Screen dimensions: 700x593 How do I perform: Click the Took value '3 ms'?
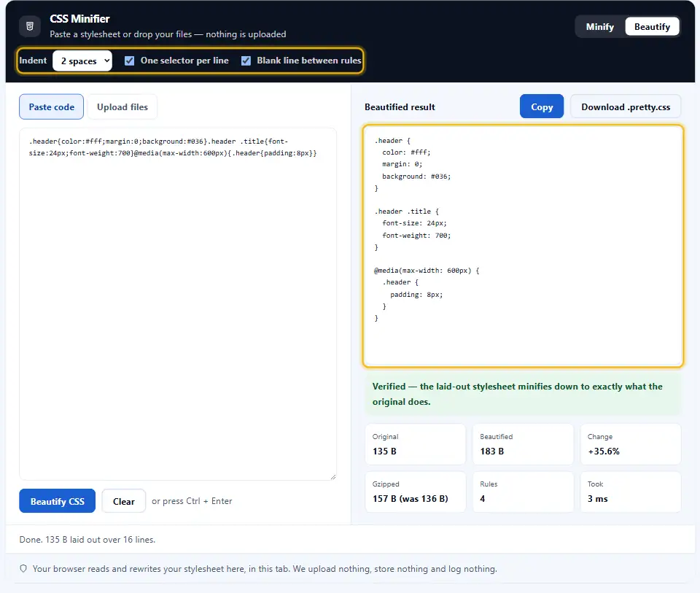click(x=598, y=499)
